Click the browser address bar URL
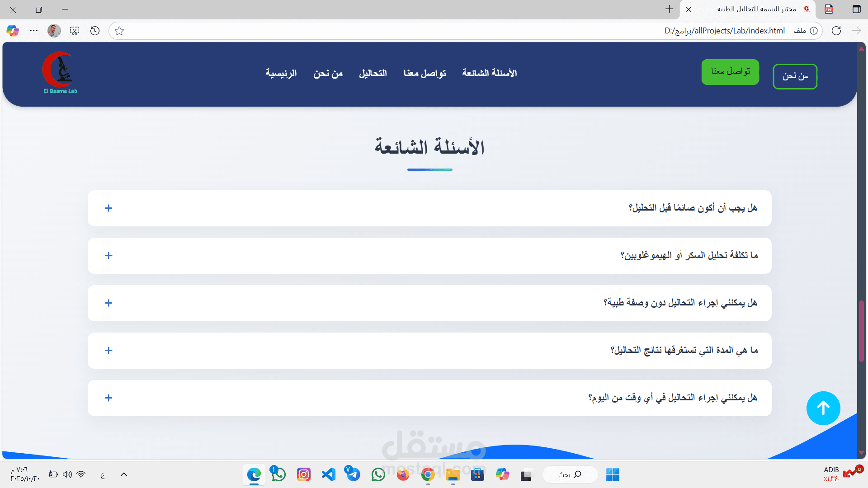 [x=724, y=31]
